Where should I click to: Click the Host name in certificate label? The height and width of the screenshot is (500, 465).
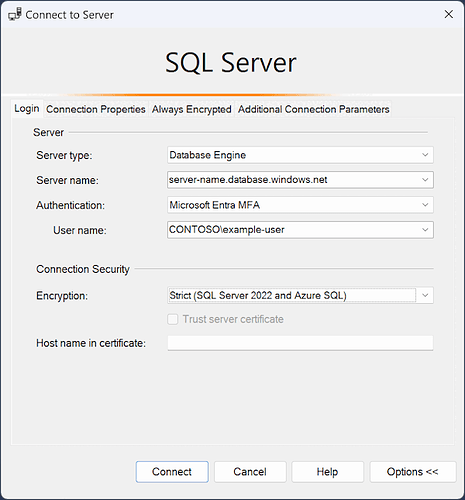click(x=91, y=343)
